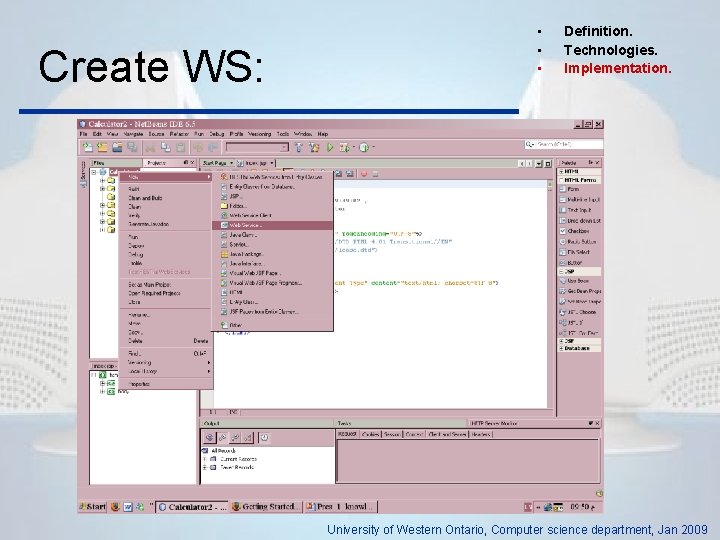The width and height of the screenshot is (720, 540).
Task: Click the Clean and Build toolbar icon
Action: pyautogui.click(x=314, y=147)
